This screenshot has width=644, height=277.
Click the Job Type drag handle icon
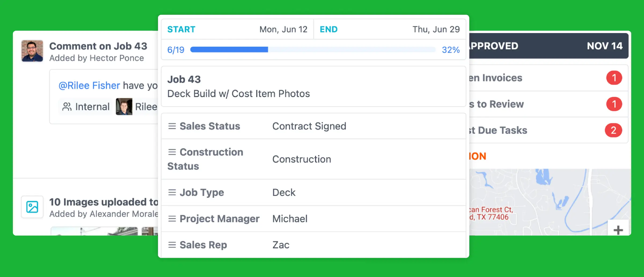[172, 192]
